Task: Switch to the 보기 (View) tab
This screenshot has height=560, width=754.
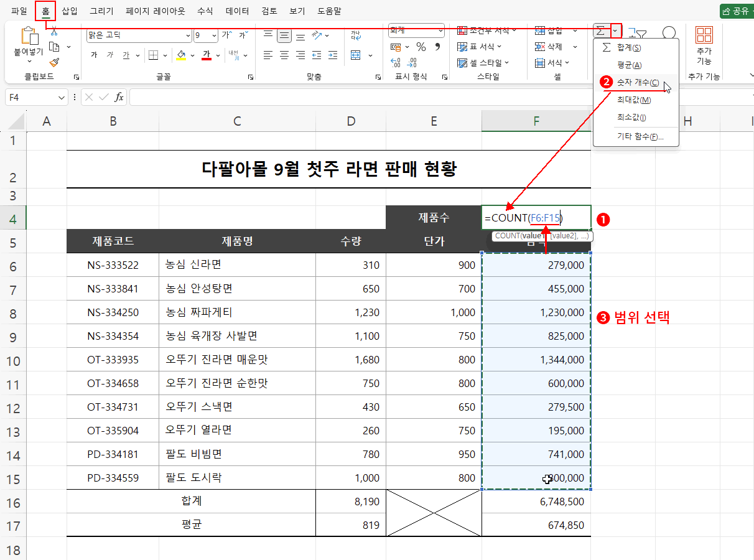Action: click(x=297, y=11)
